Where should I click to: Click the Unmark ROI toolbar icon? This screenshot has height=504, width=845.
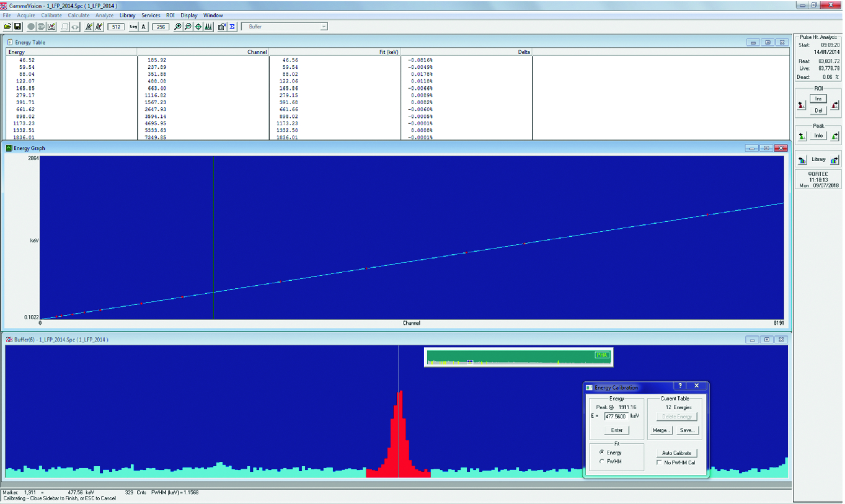(x=99, y=27)
